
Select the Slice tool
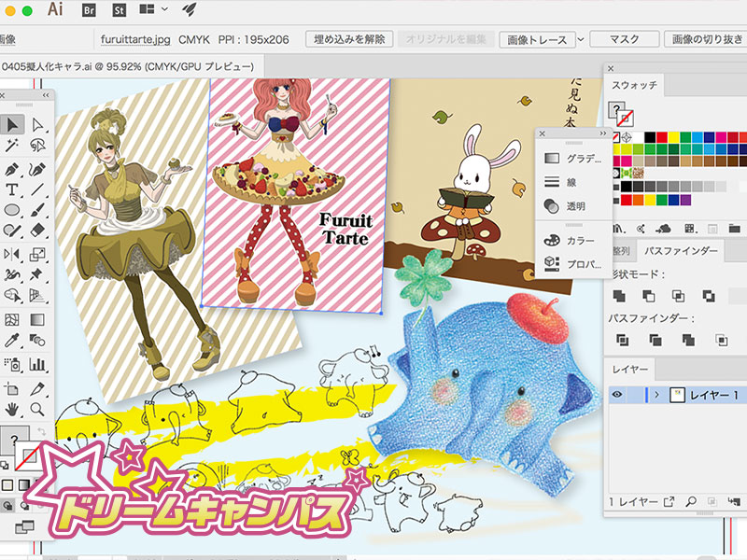[37, 389]
